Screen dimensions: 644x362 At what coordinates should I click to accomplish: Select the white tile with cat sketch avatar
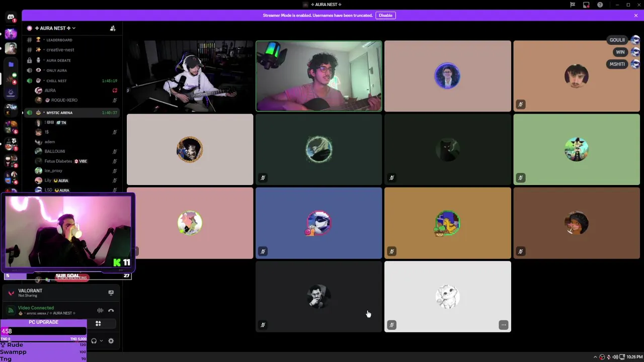(447, 297)
